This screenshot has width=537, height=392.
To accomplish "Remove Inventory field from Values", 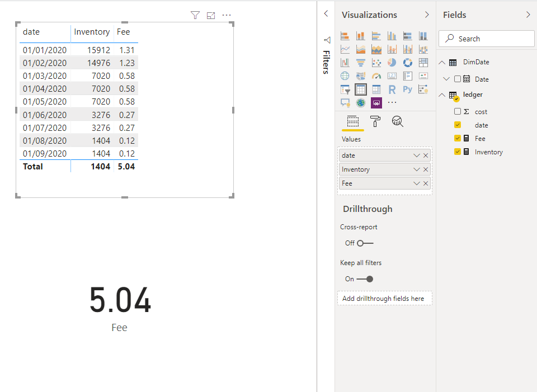I will click(x=426, y=169).
